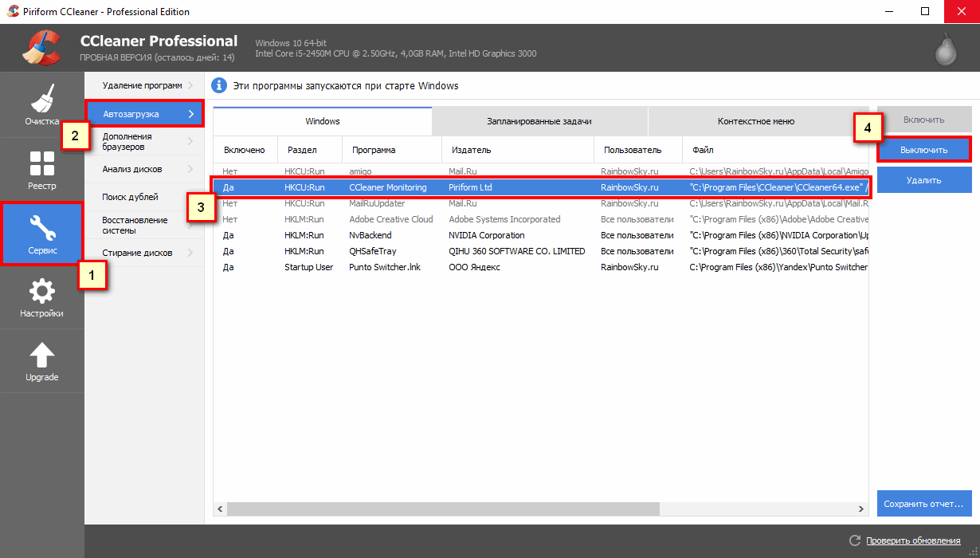Screen dimensions: 980x558
Task: Expand chevron beside Дополнения браузеров
Action: (191, 141)
